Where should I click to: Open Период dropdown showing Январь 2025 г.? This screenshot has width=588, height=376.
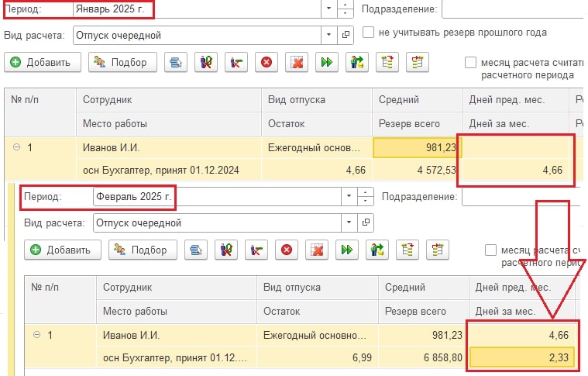(329, 9)
